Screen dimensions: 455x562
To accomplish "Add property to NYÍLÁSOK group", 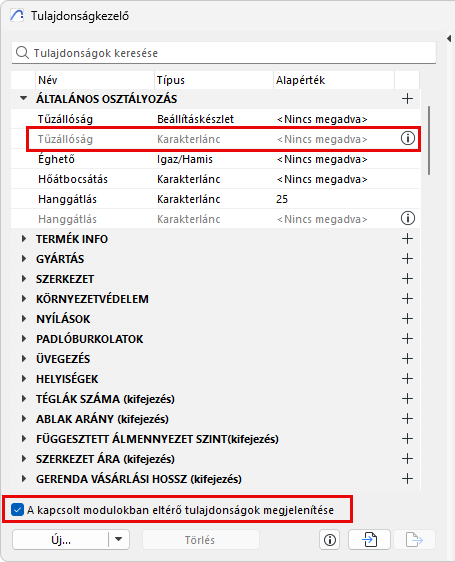I will tap(407, 319).
